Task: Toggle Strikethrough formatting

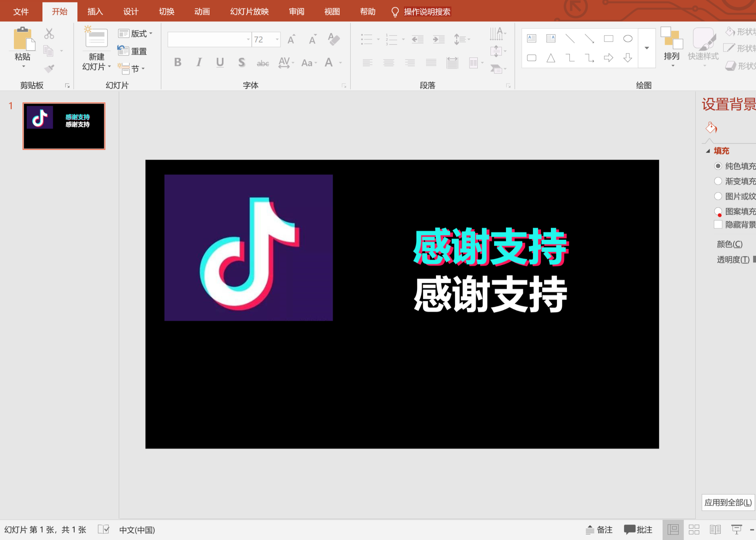Action: (263, 63)
